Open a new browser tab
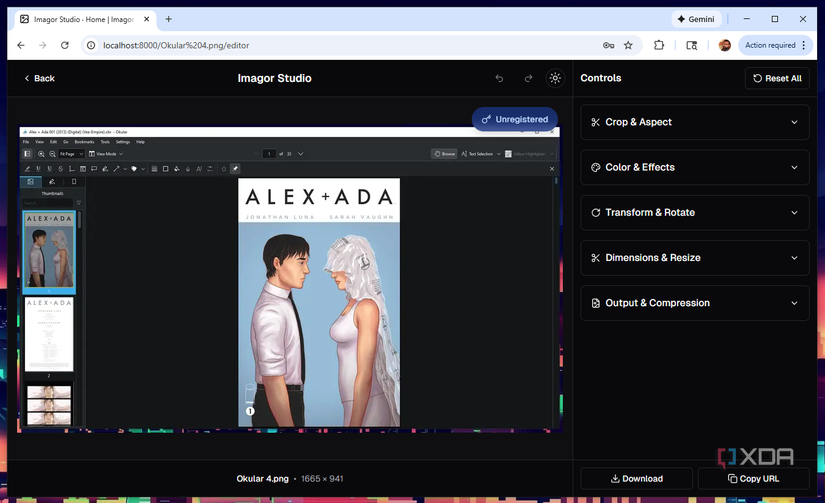 [168, 19]
